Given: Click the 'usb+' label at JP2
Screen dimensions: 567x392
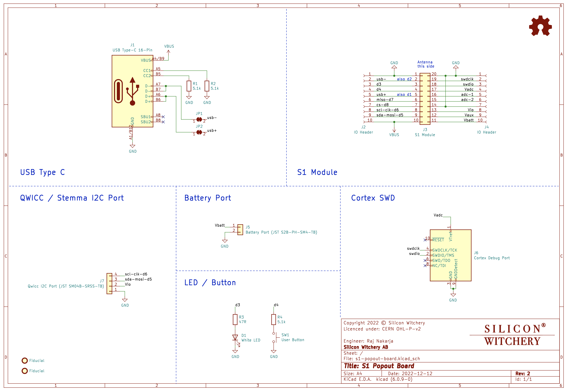Looking at the screenshot, I should coord(212,130).
